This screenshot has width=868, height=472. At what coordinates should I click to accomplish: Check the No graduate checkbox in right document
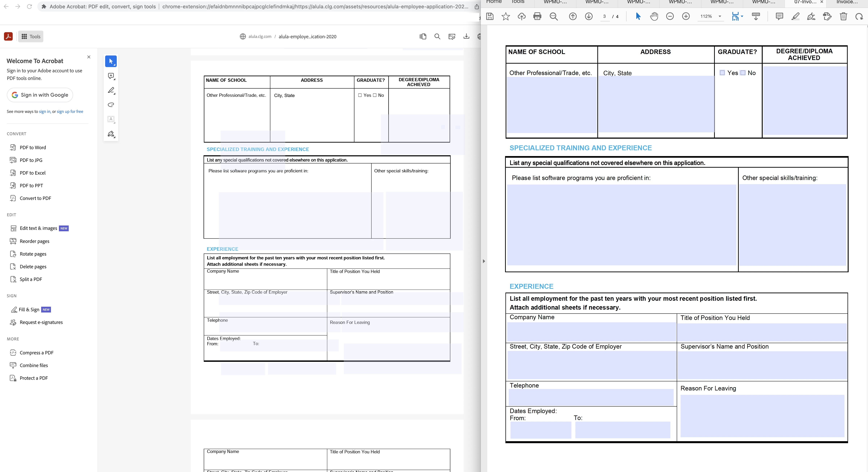[743, 73]
